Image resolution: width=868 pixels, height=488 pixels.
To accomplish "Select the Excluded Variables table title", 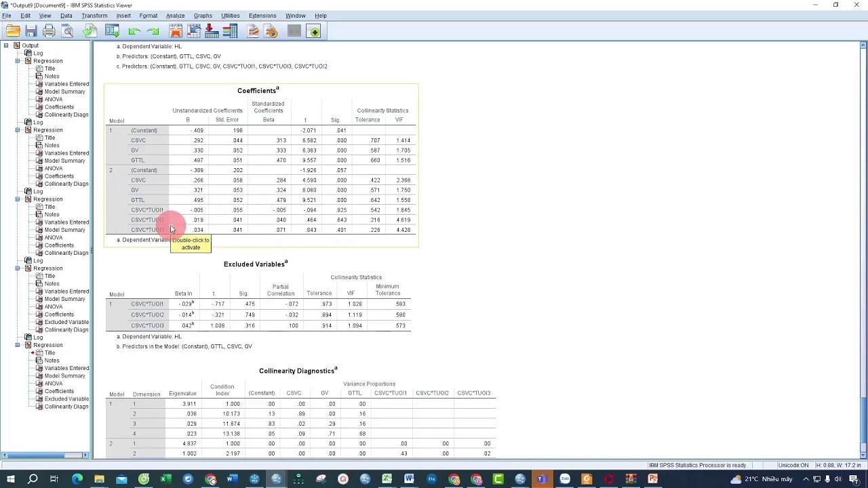I will (256, 264).
